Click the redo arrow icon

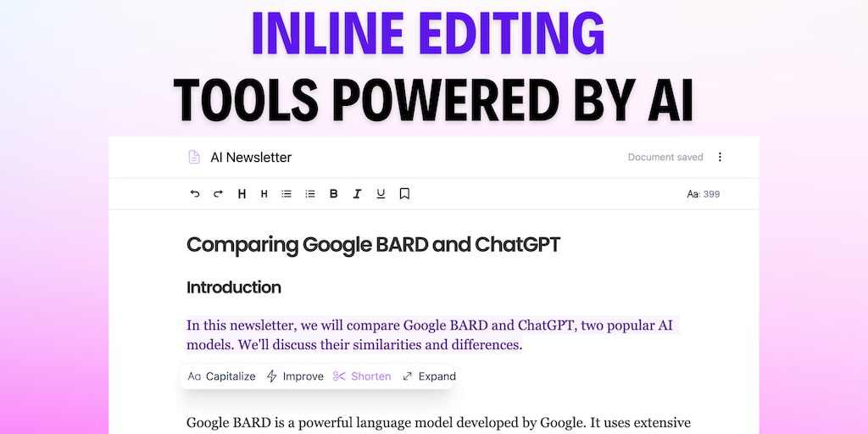point(218,194)
